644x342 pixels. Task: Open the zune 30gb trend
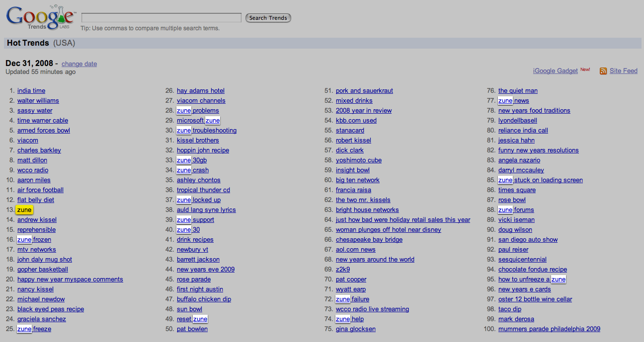tap(192, 160)
